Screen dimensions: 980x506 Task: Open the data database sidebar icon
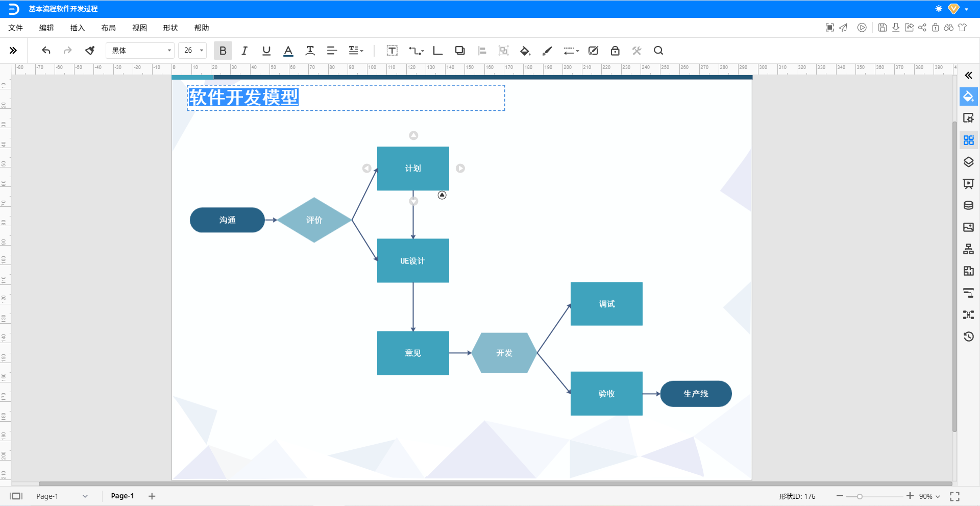(x=968, y=206)
